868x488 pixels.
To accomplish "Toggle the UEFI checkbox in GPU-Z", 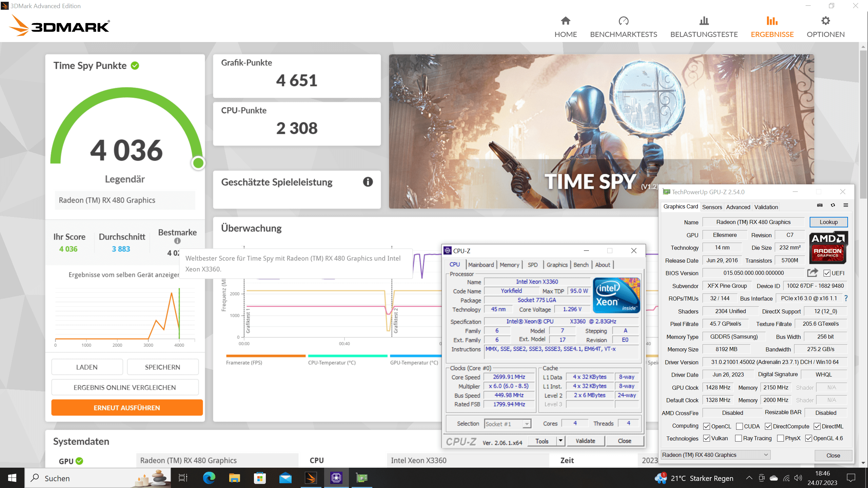I will coord(827,273).
